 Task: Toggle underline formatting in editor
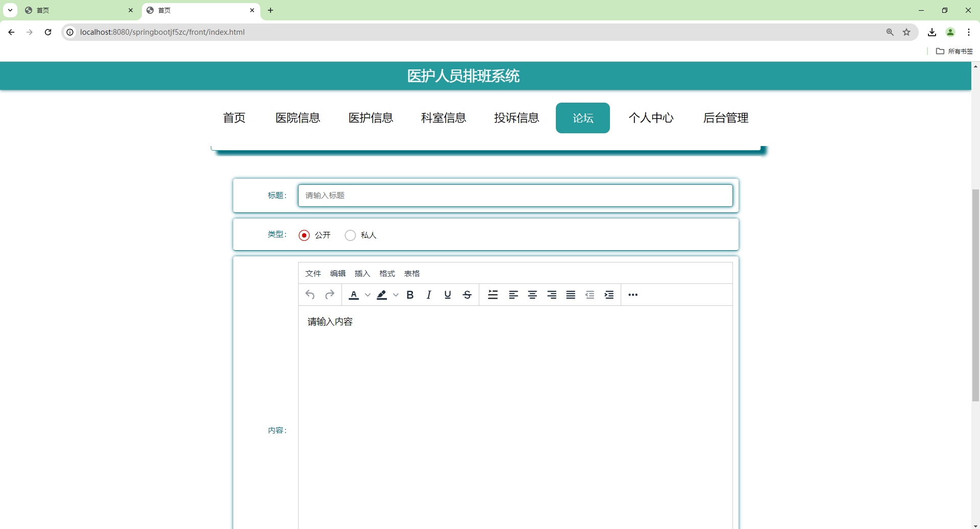point(448,295)
